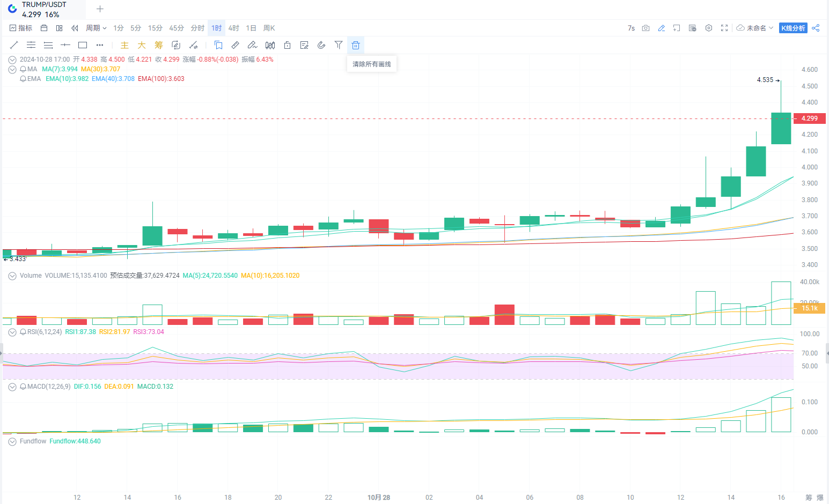The height and width of the screenshot is (504, 829).
Task: Switch to the 45分 timeframe
Action: point(177,28)
